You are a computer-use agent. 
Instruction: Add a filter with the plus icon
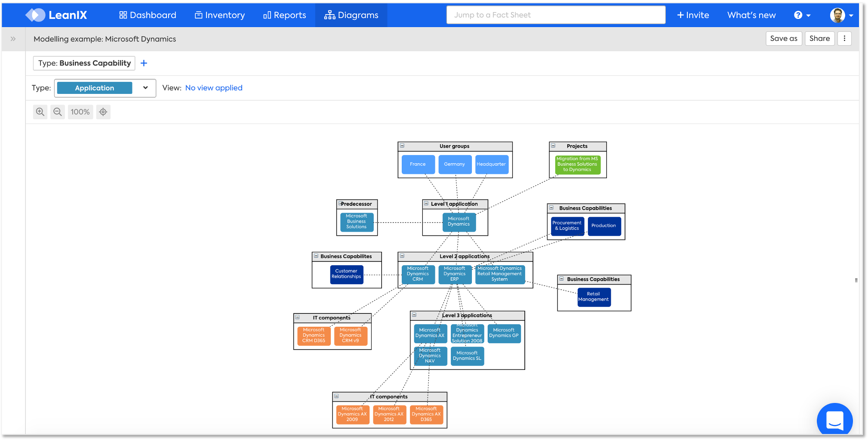(144, 63)
